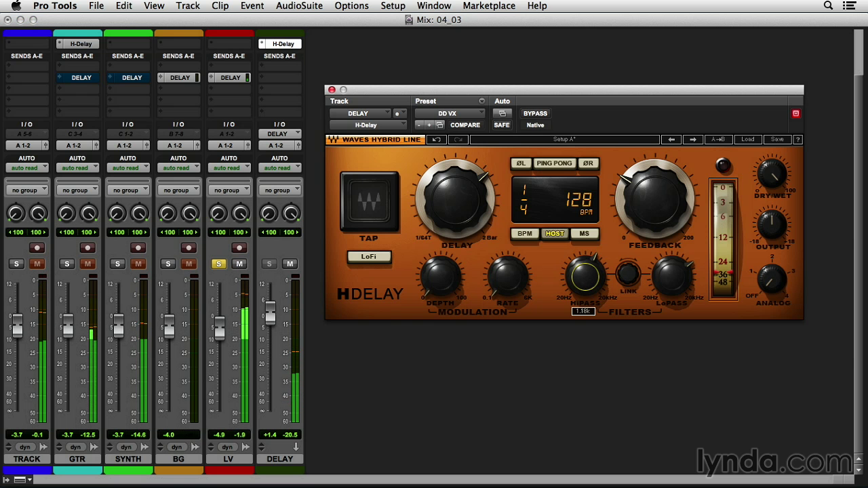Open the H-Delay insert selector in plugin header
868x488 pixels.
click(x=368, y=125)
